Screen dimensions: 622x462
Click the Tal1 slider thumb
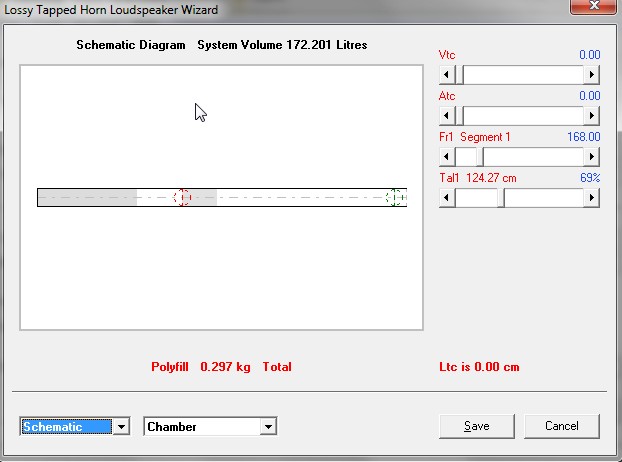pos(501,197)
